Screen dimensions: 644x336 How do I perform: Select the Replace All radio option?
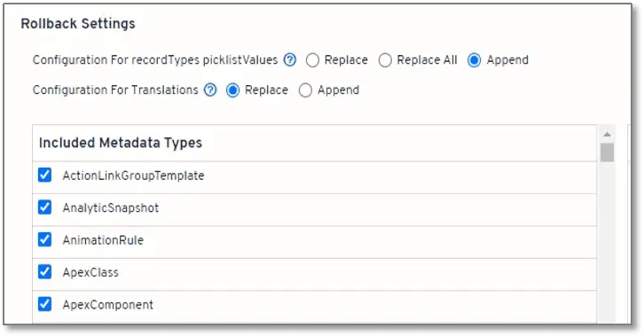385,60
